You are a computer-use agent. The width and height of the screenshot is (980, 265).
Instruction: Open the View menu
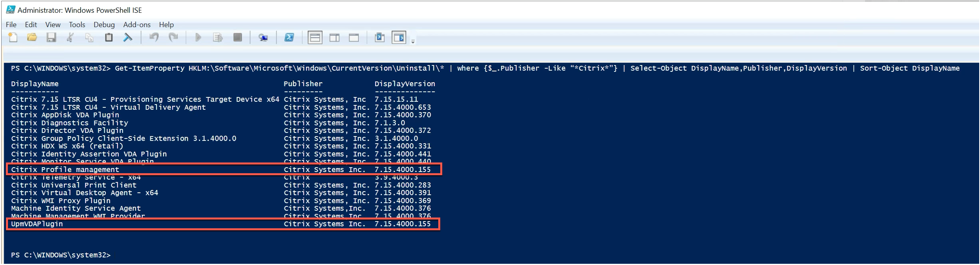53,25
